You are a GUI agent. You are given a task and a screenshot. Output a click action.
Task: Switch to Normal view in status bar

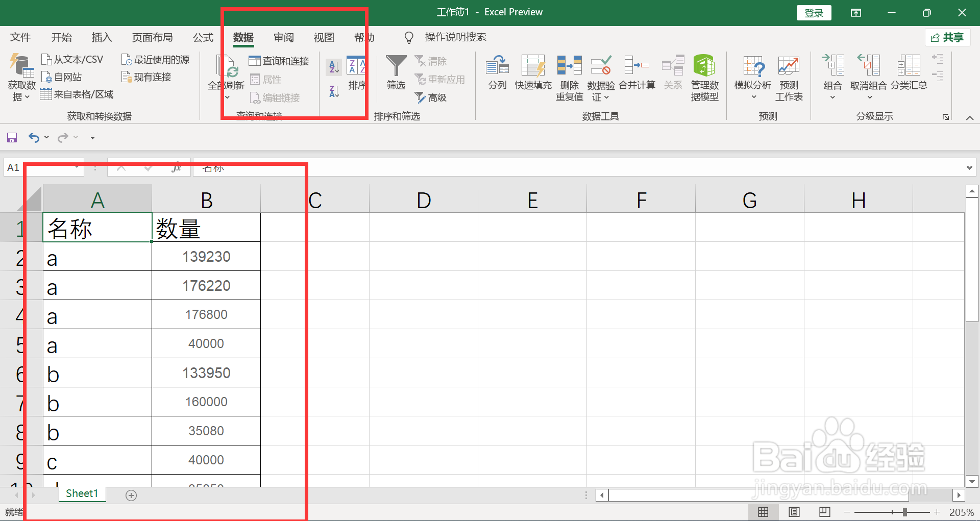click(763, 512)
